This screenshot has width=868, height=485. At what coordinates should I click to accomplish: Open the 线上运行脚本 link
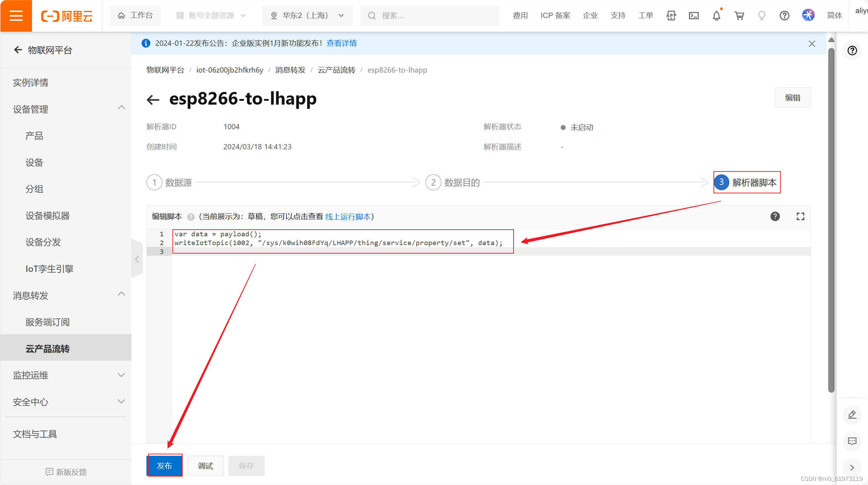[348, 217]
